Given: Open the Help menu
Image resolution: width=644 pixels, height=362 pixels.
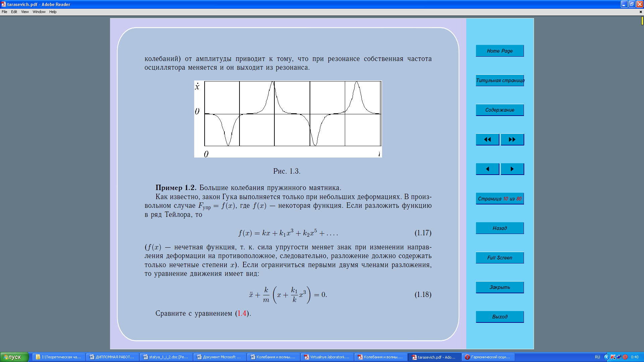Looking at the screenshot, I should tap(53, 12).
